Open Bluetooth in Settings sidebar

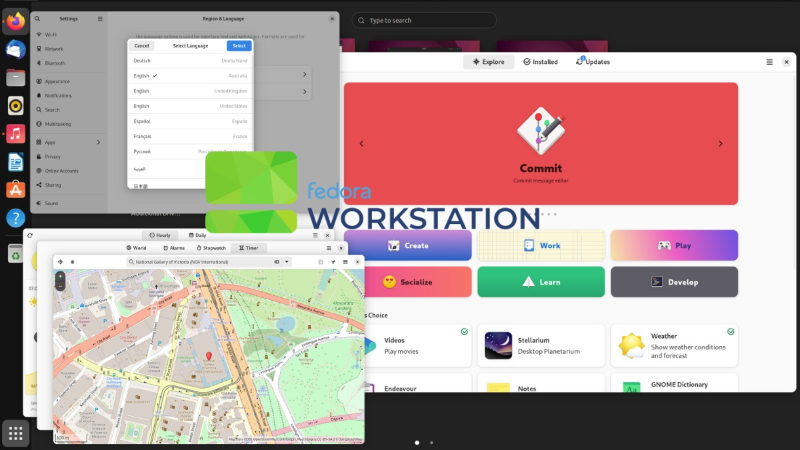point(68,63)
